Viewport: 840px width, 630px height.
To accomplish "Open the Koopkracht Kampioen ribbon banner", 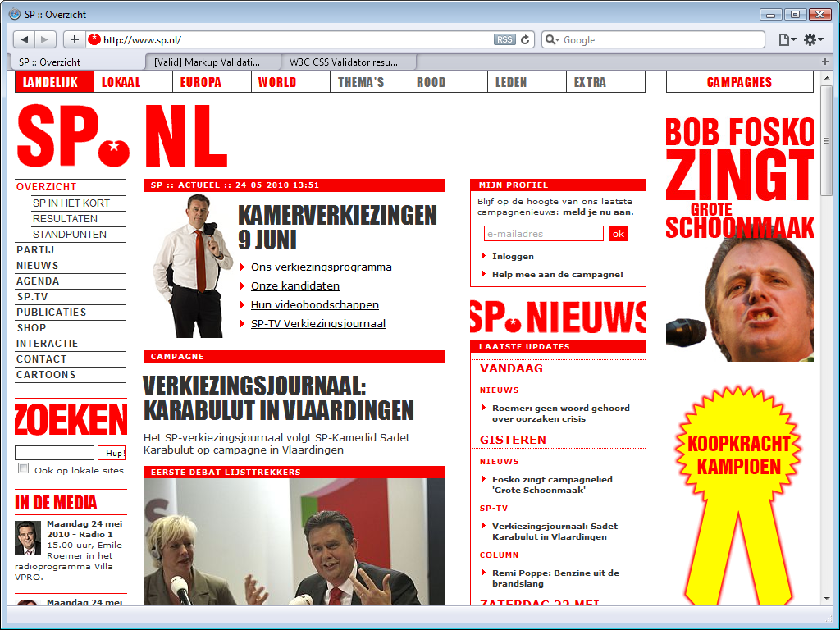I will [x=739, y=495].
